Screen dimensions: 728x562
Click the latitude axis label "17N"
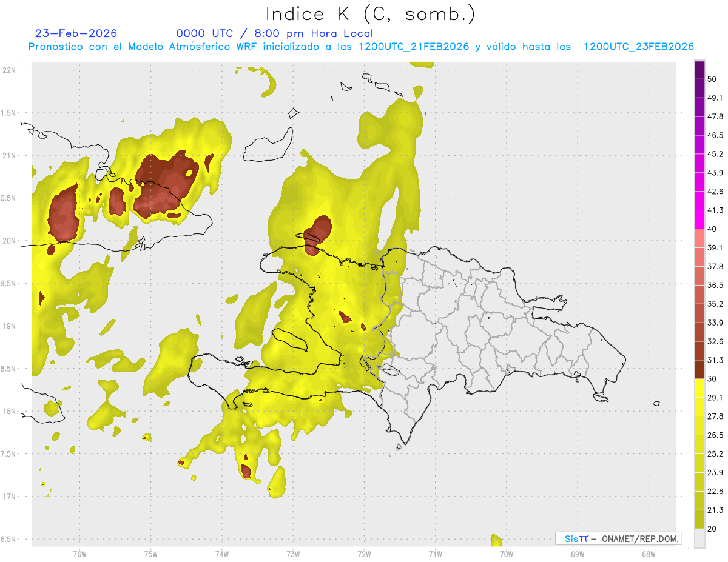(9, 497)
